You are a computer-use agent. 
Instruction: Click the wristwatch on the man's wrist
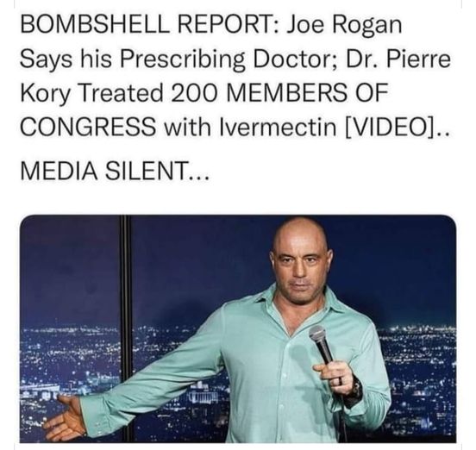pos(357,390)
